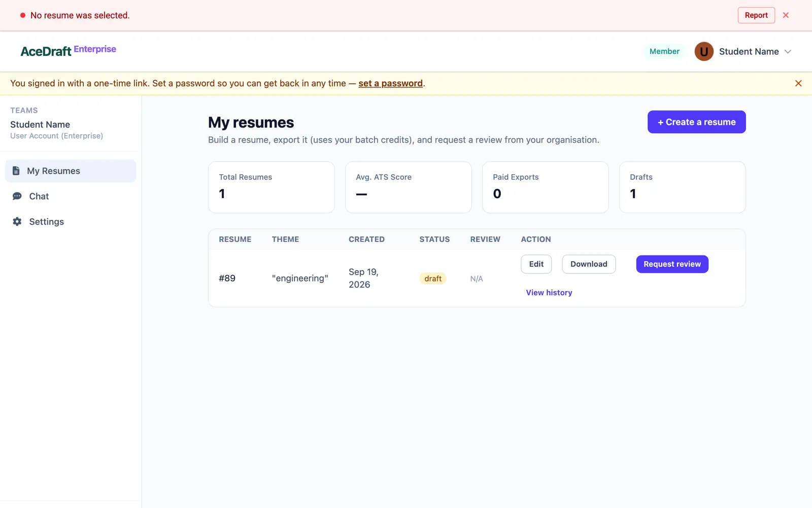
Task: Click the N/A review cell
Action: [477, 279]
